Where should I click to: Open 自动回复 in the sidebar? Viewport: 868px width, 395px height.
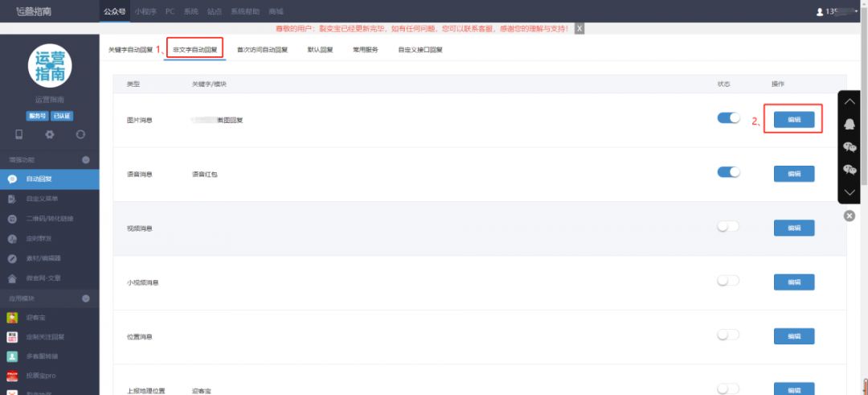click(50, 179)
